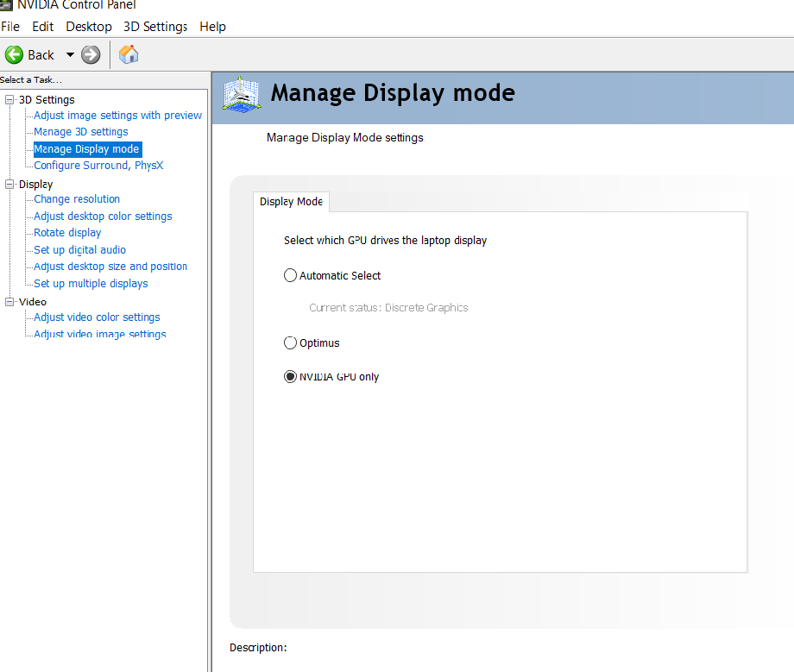Screen dimensions: 794x672
Task: Open Manage 3D settings task
Action: click(x=80, y=132)
